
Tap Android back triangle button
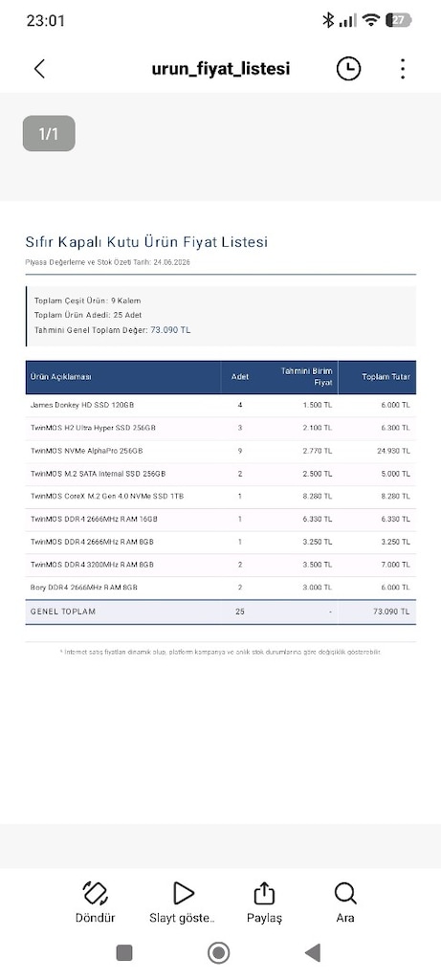312,952
